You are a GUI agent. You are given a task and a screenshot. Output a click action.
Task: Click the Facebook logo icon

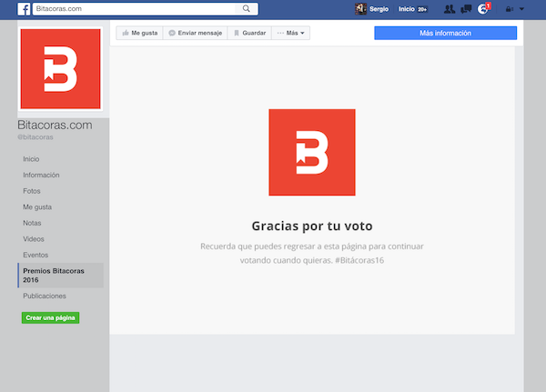tap(25, 9)
